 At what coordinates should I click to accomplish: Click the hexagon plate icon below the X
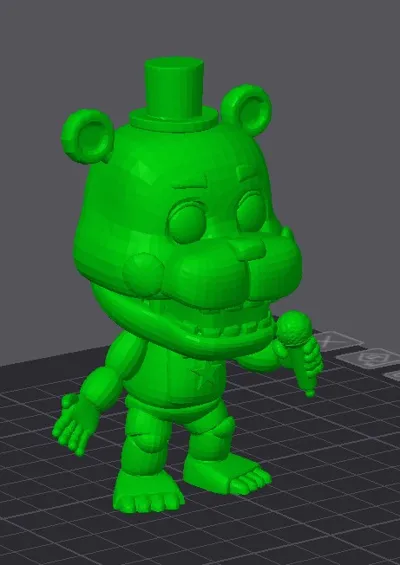click(x=369, y=359)
